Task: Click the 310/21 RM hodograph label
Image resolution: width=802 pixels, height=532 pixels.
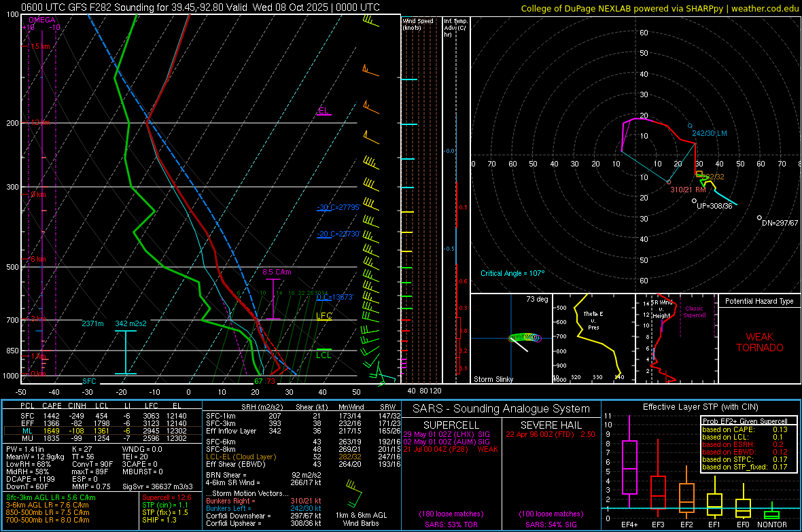Action: (688, 190)
